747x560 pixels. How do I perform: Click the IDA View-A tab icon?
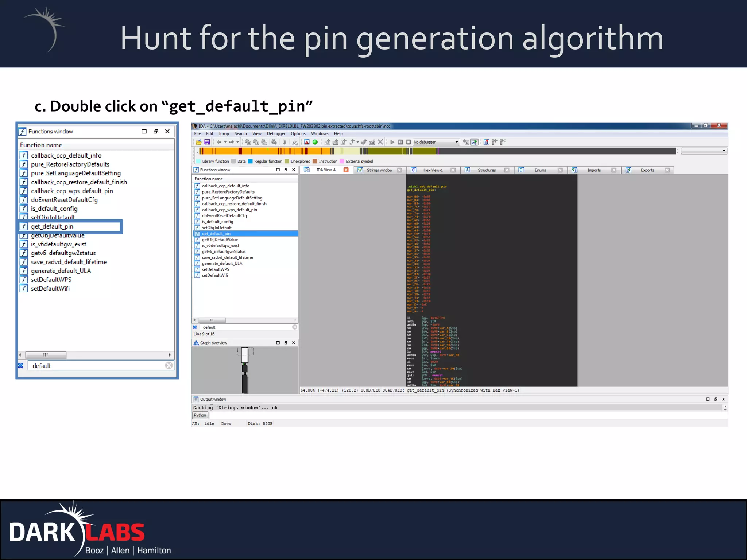307,170
